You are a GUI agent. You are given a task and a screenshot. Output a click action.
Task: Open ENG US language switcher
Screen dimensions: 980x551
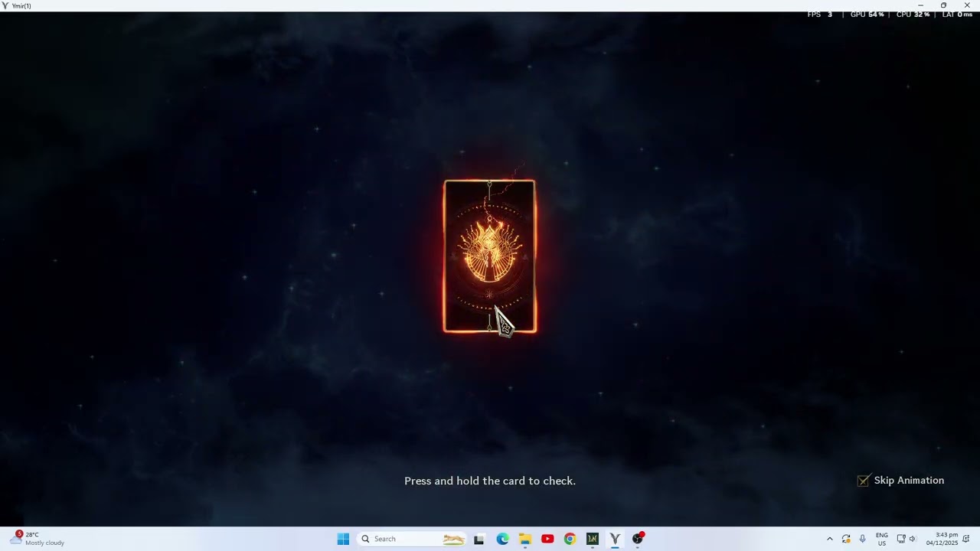882,539
